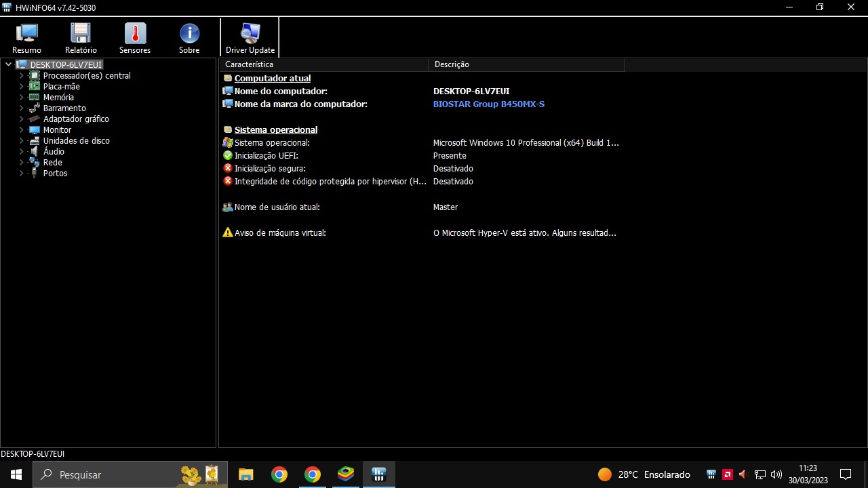Click the BIOSTAR Group B450MX-S link
Viewport: 868px width, 488px height.
click(489, 104)
